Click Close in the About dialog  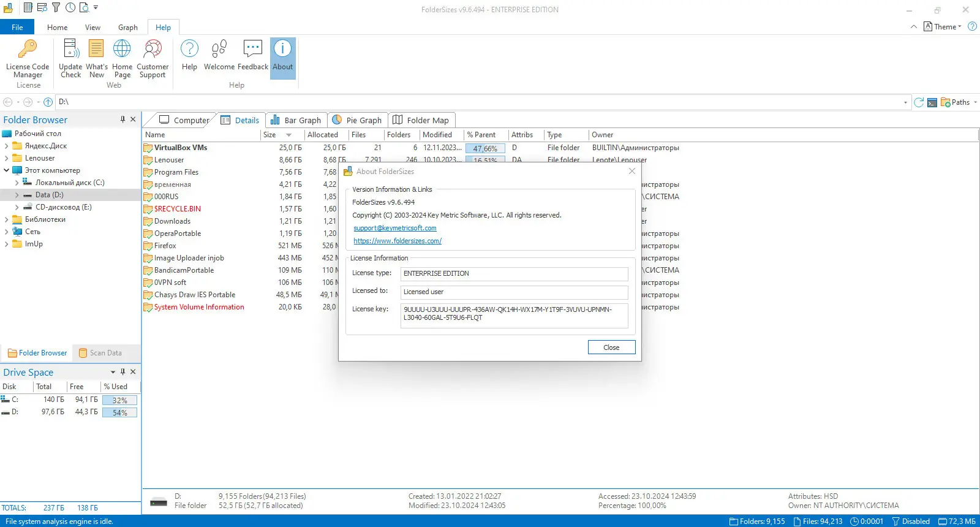[x=611, y=347]
